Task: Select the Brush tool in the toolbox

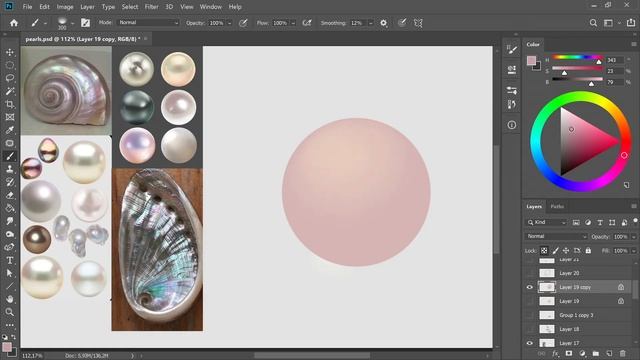Action: coord(10,156)
